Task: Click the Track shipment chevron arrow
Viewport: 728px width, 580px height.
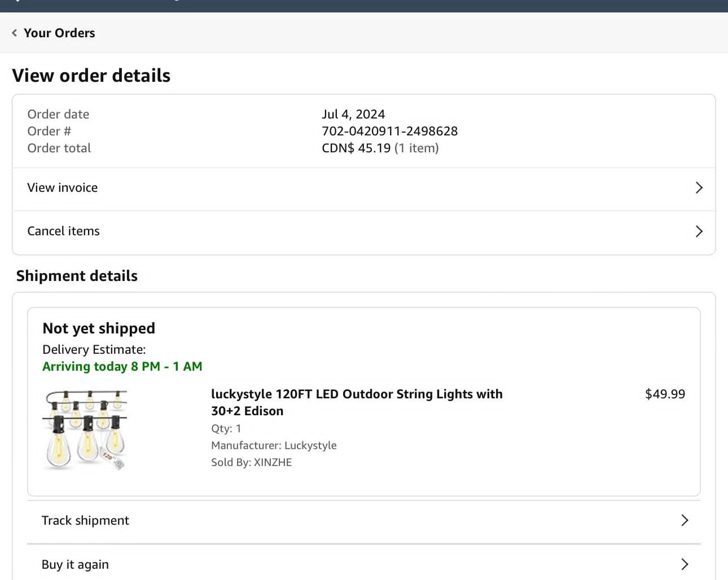Action: 685,520
